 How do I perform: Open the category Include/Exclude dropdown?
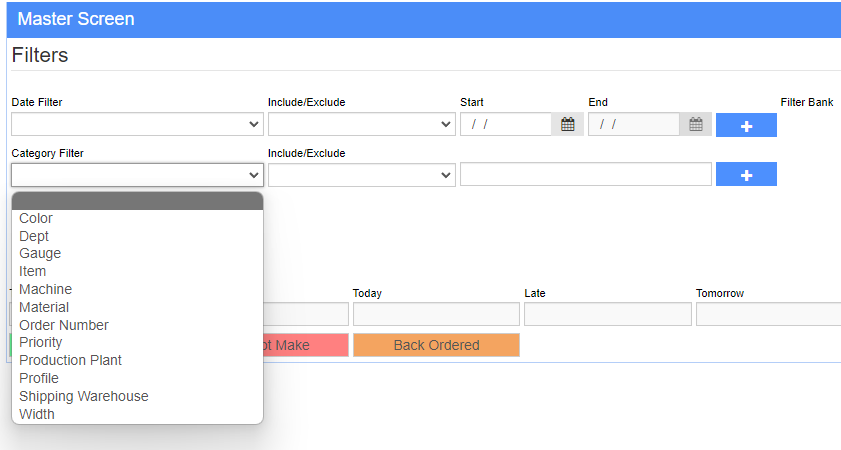pyautogui.click(x=362, y=175)
